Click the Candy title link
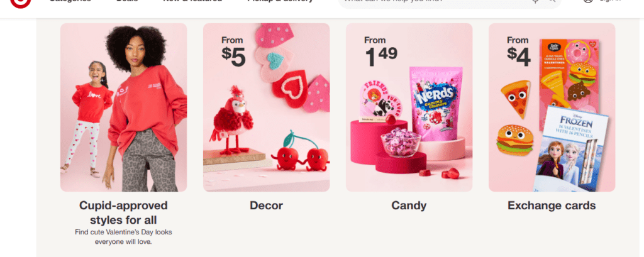This screenshot has width=644, height=257. pyautogui.click(x=409, y=205)
